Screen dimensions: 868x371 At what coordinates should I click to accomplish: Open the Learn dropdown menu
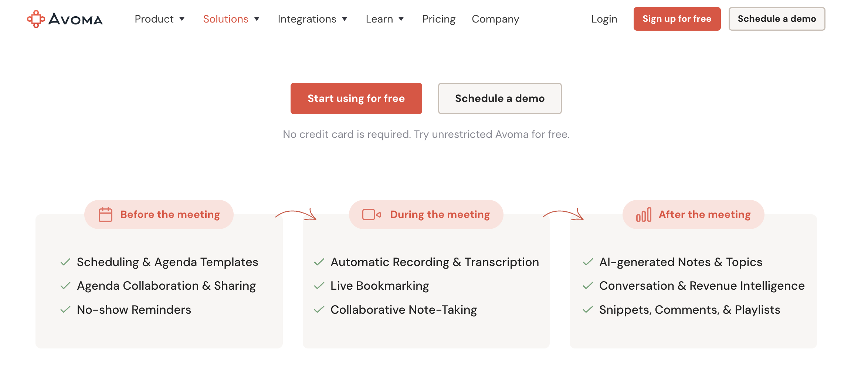(x=384, y=19)
